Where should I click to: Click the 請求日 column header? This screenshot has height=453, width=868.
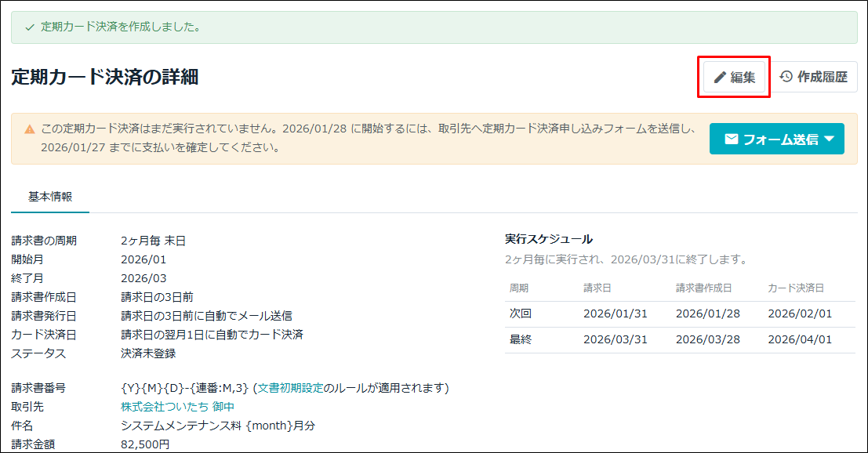pyautogui.click(x=595, y=288)
